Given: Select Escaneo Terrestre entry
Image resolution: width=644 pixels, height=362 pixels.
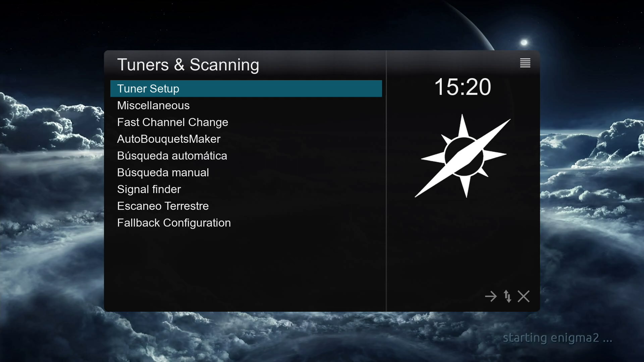Looking at the screenshot, I should point(246,206).
